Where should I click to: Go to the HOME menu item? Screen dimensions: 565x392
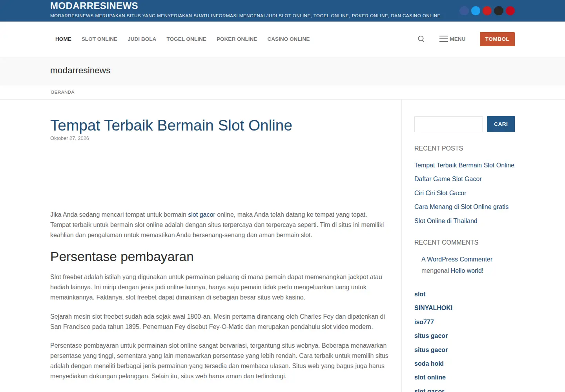tap(63, 39)
